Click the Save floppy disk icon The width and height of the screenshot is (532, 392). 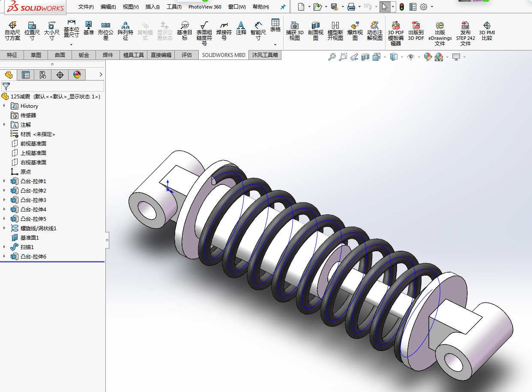click(334, 6)
